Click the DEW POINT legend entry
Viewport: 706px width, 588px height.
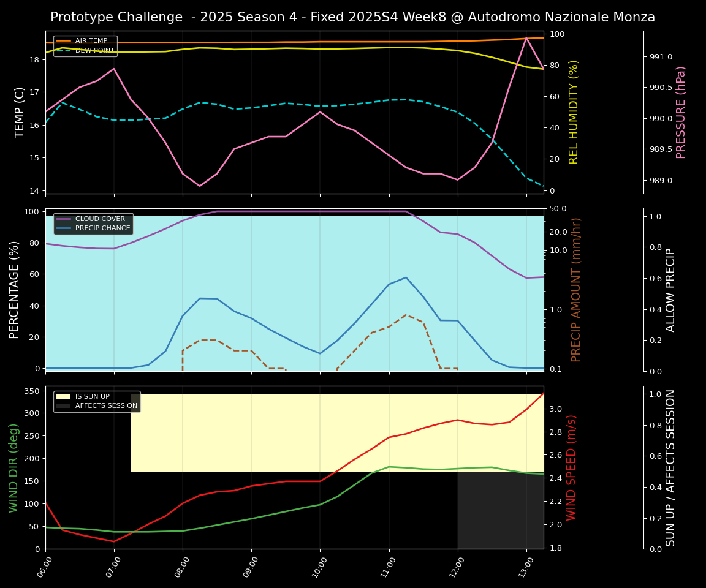pos(94,51)
